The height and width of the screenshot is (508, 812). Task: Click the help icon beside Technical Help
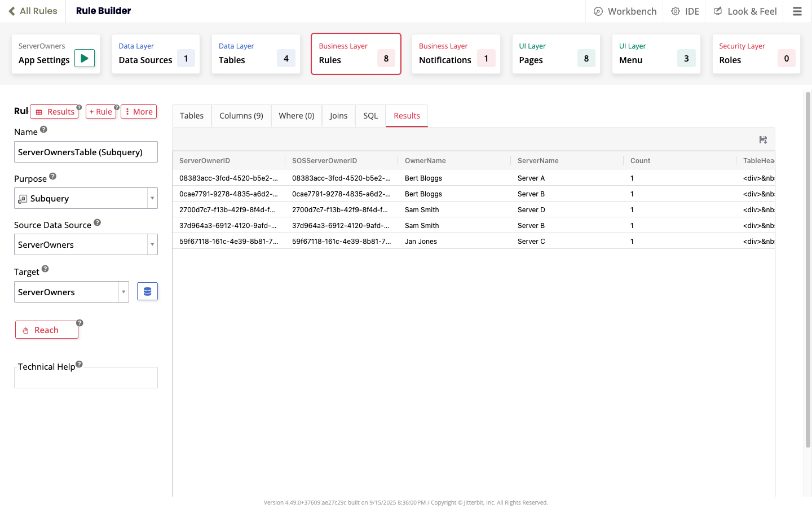pyautogui.click(x=79, y=364)
